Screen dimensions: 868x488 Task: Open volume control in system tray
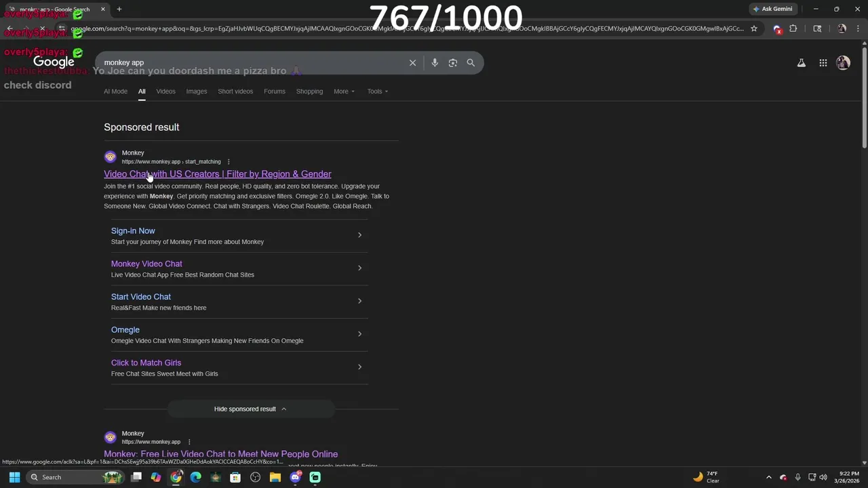[823, 477]
